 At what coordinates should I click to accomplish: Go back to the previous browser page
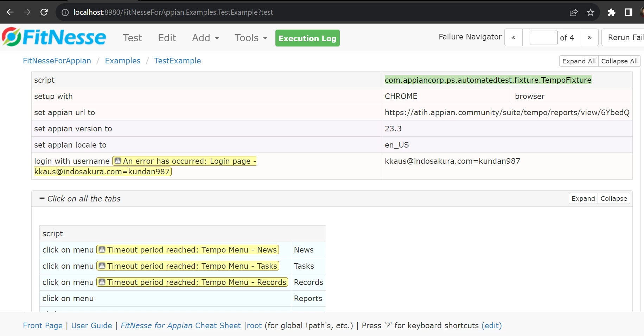pos(10,12)
